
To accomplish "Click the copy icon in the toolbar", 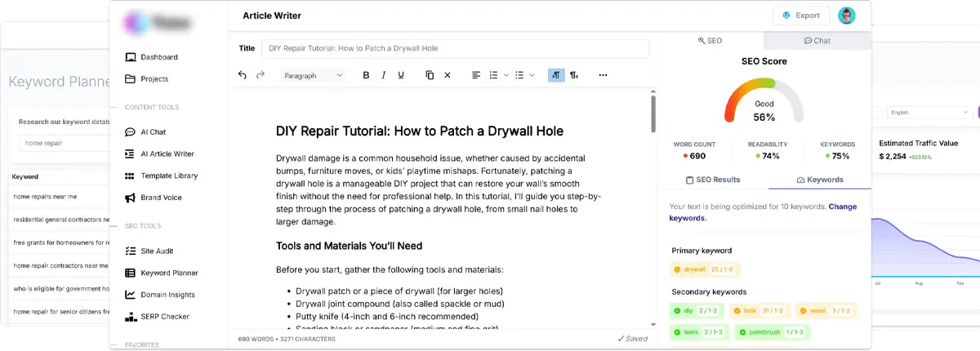I will (x=430, y=75).
